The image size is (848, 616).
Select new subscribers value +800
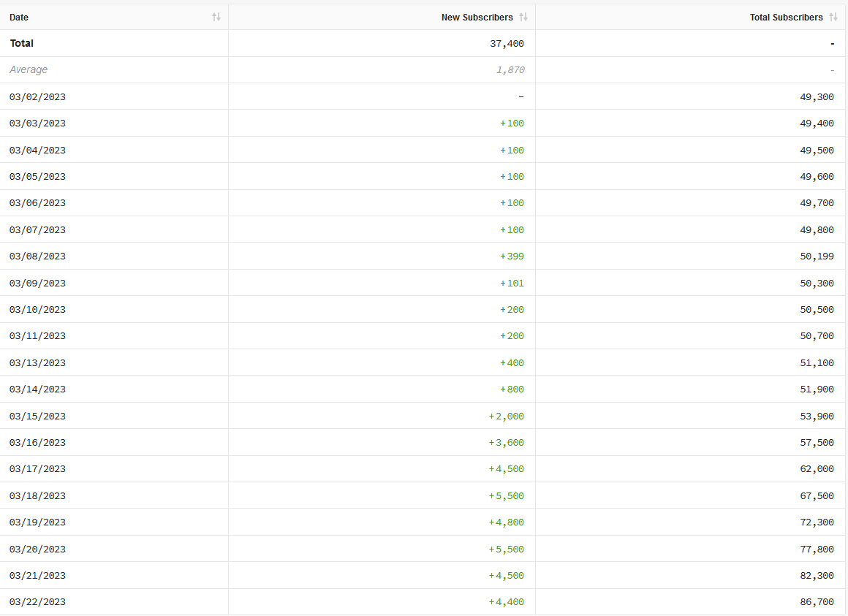tap(512, 389)
